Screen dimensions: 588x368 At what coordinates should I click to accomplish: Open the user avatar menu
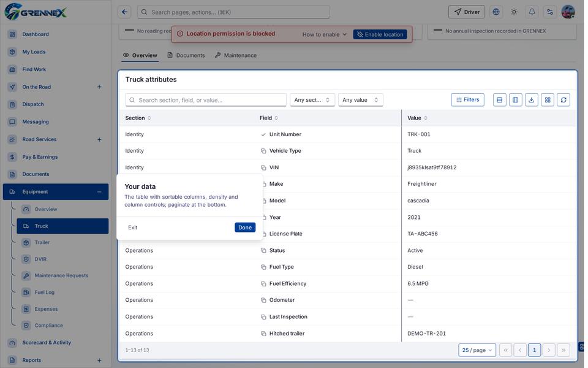tap(568, 12)
